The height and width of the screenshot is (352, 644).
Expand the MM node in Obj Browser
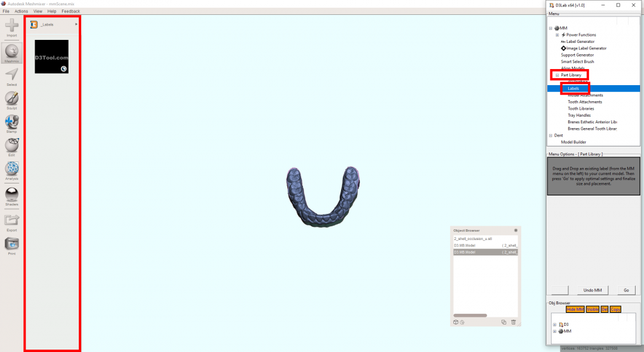554,331
